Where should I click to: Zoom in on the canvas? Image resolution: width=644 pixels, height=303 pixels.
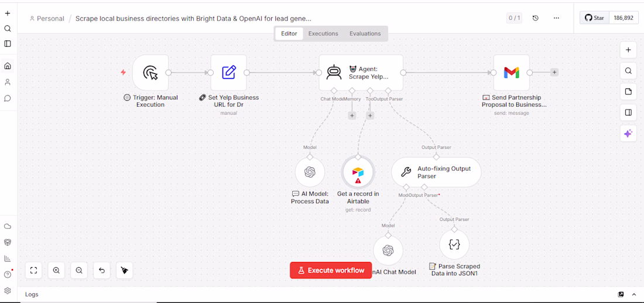pyautogui.click(x=56, y=270)
